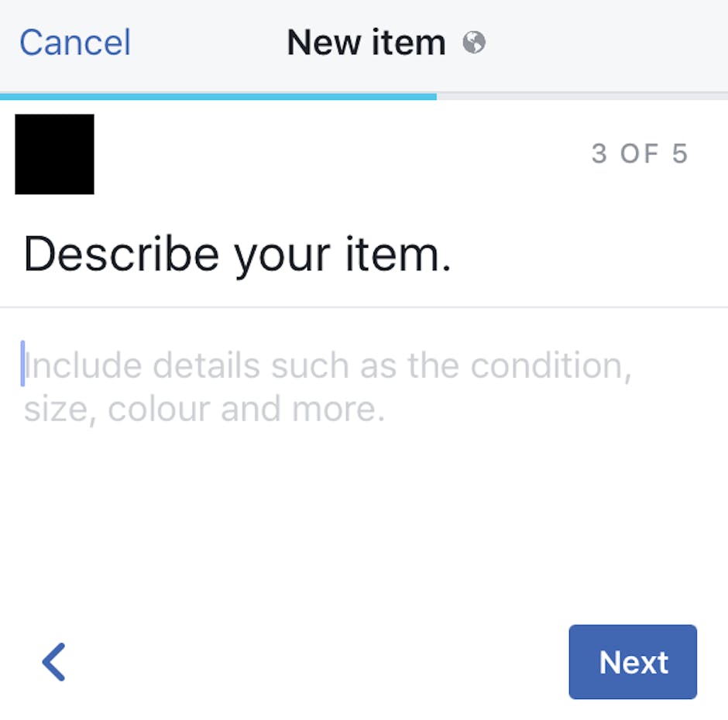The width and height of the screenshot is (728, 720).
Task: Click the 3 OF 5 step indicator
Action: coord(639,154)
